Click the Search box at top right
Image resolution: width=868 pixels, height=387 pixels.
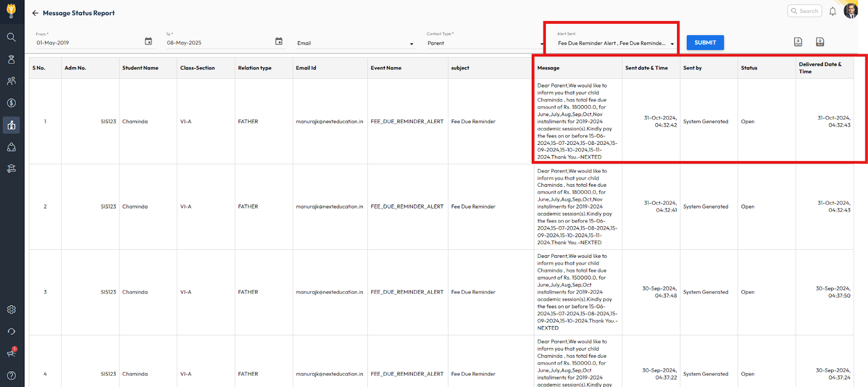pyautogui.click(x=805, y=11)
